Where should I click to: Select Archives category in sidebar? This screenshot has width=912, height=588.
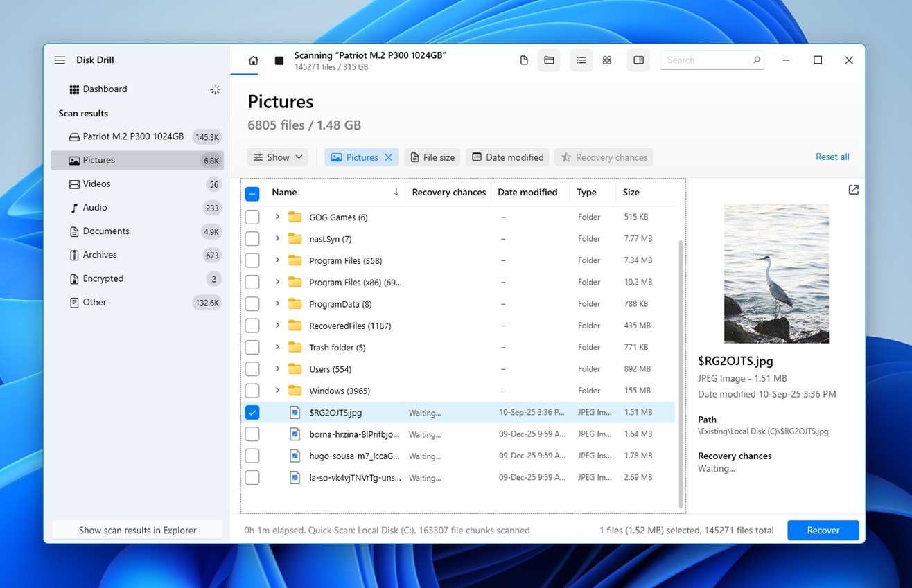point(137,255)
